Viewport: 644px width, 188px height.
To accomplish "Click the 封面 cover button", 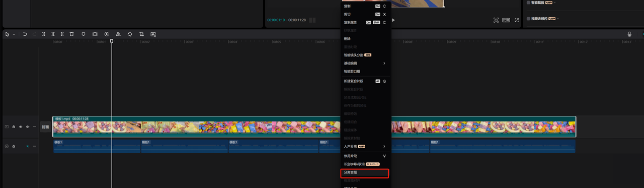I will (45, 127).
